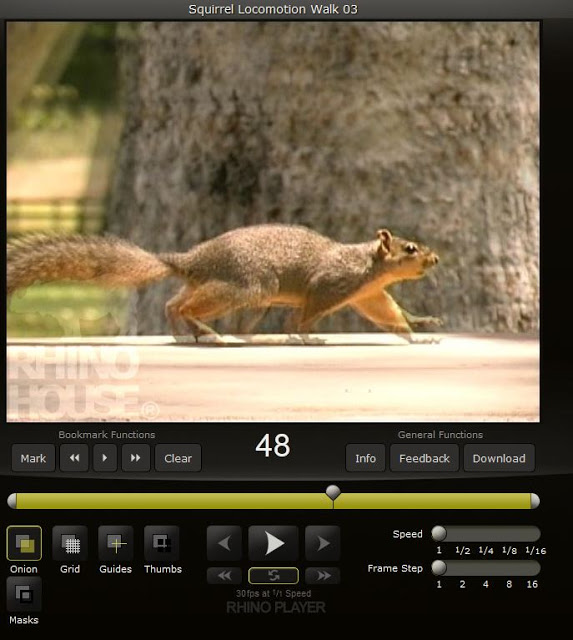Toggle the Onion skin overlay

tap(24, 543)
